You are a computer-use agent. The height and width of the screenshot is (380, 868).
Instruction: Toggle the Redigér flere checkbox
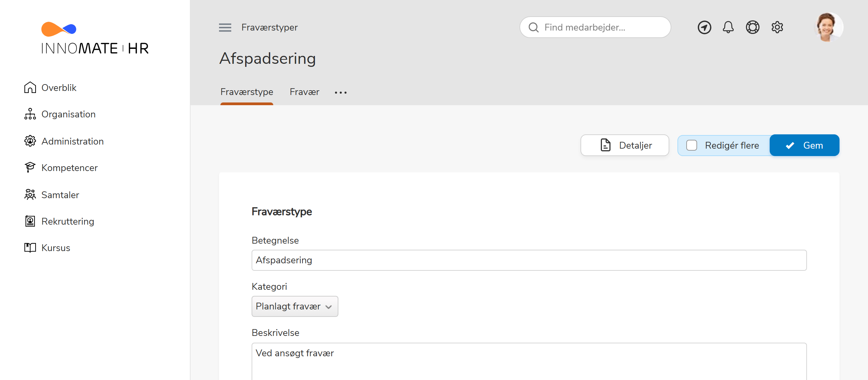click(691, 145)
